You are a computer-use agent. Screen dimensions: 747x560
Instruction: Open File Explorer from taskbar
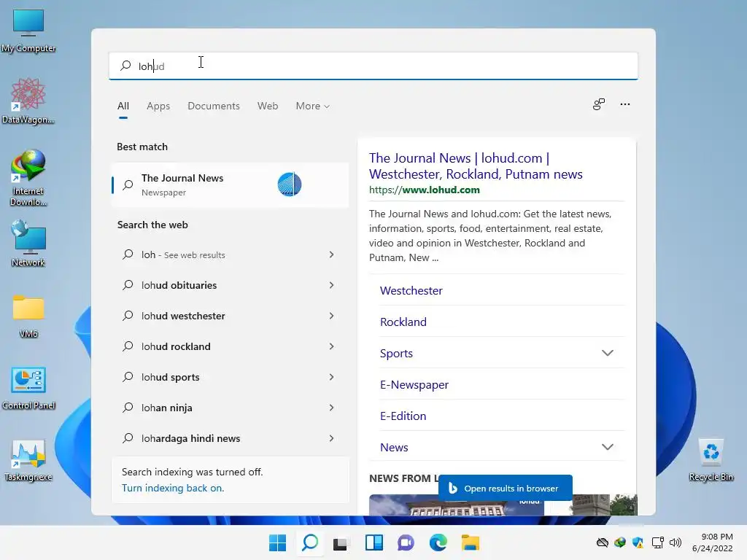pos(471,542)
